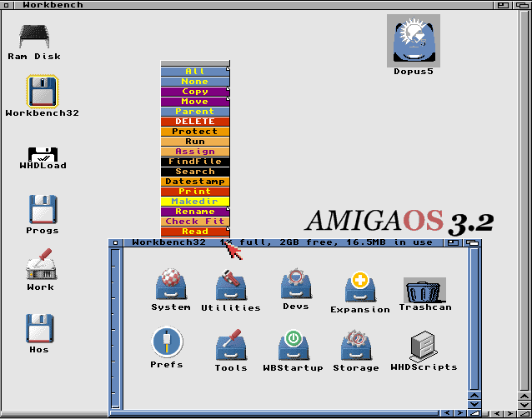Click the WHDLoad disk icon
The width and height of the screenshot is (532, 419).
click(43, 154)
